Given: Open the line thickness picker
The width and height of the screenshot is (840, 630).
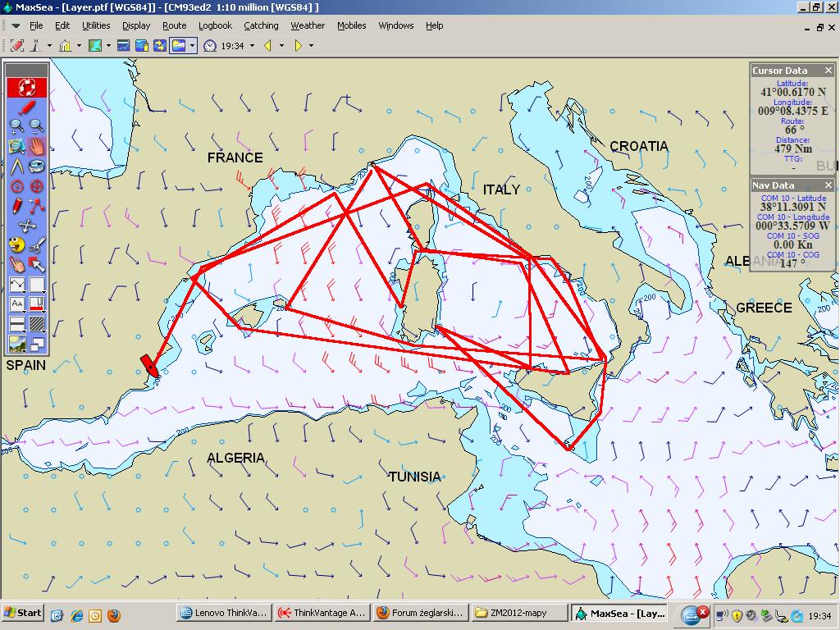Looking at the screenshot, I should point(16,325).
